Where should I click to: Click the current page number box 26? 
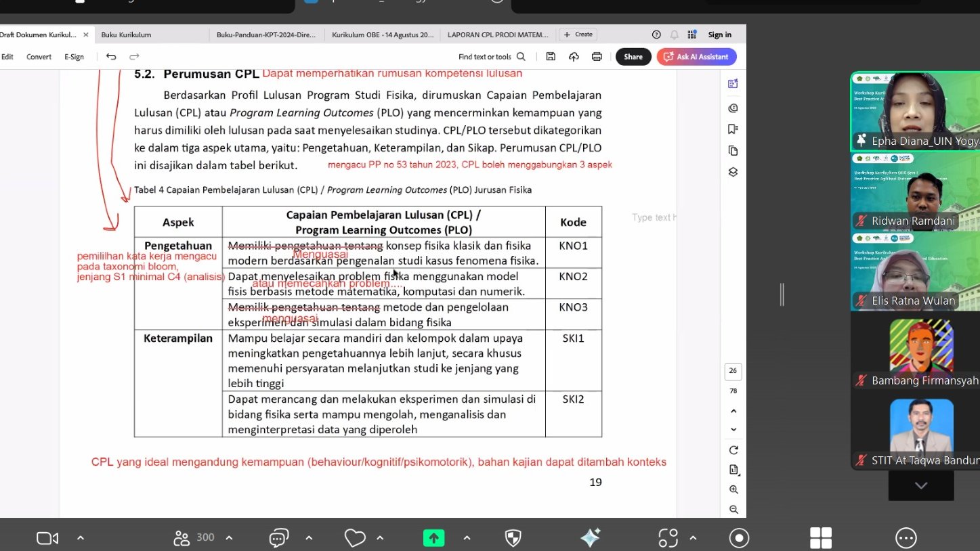[x=733, y=371]
